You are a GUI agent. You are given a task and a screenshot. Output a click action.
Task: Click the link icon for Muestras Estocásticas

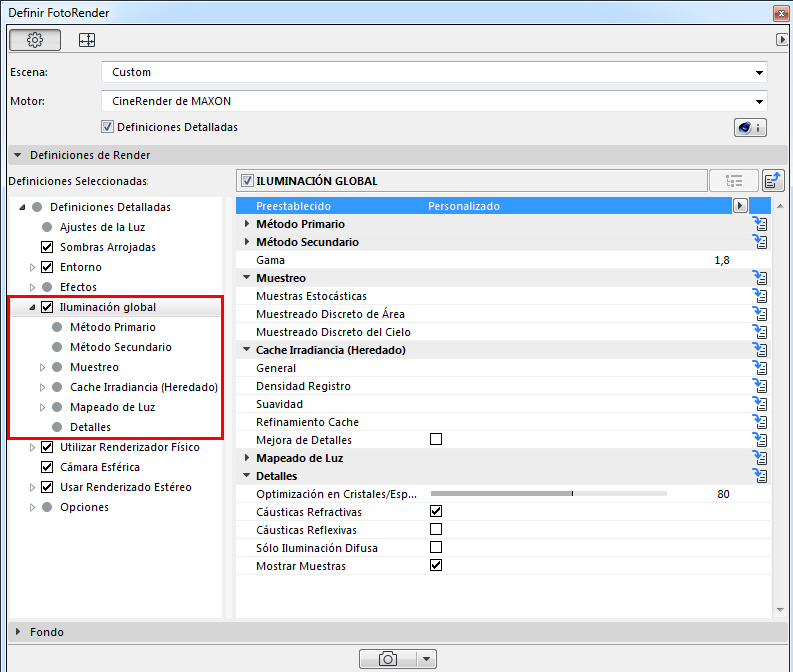pyautogui.click(x=760, y=296)
